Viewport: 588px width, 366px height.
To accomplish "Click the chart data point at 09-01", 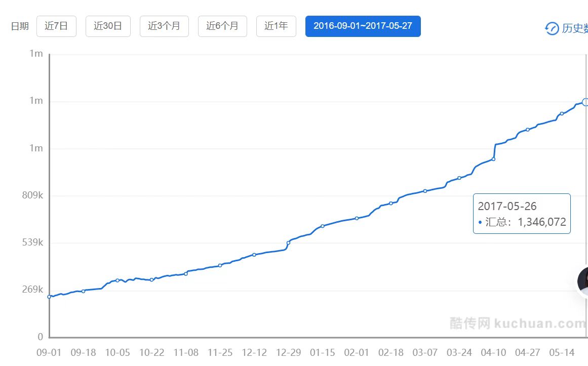I will pos(49,297).
